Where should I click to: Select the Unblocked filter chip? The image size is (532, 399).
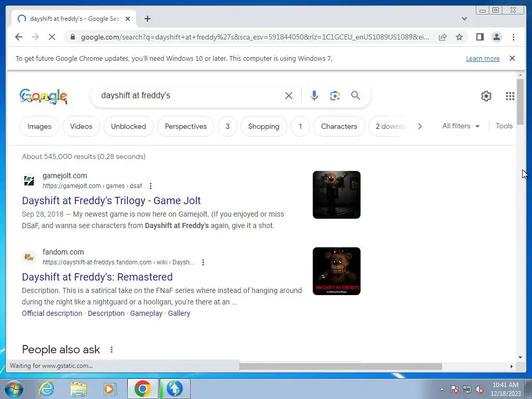tap(128, 126)
